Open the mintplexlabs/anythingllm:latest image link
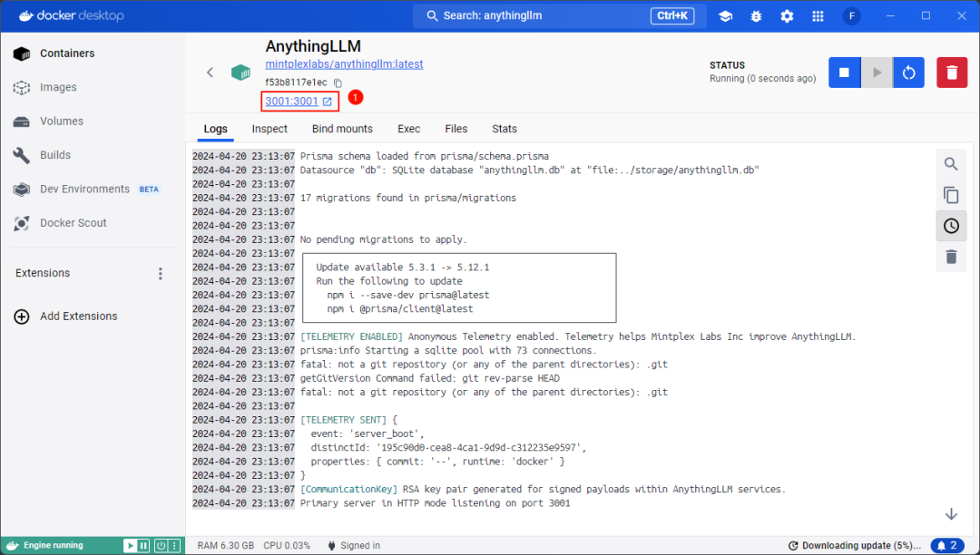This screenshot has height=555, width=980. click(x=344, y=64)
